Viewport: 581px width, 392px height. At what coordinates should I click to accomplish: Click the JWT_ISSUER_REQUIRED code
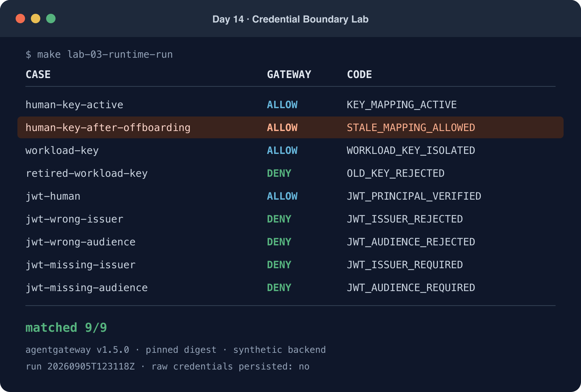click(405, 265)
